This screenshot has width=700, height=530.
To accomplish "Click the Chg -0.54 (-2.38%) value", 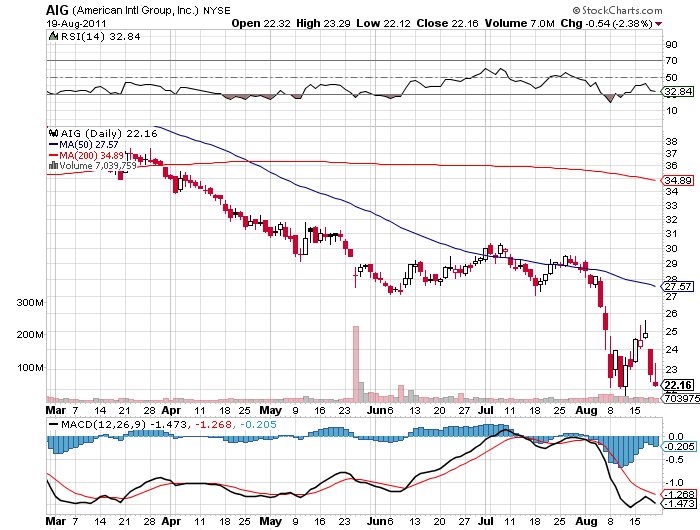I will [x=607, y=23].
